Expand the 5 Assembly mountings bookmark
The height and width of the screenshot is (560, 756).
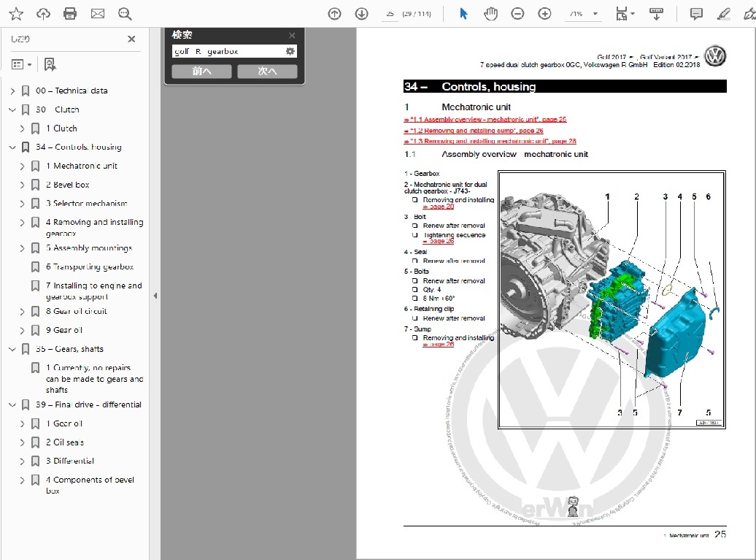coord(22,248)
